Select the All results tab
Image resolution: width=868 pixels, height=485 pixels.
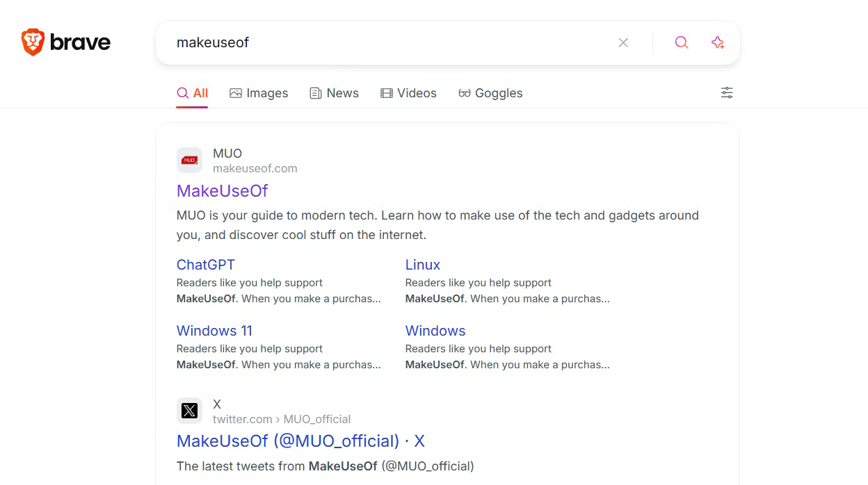[192, 92]
